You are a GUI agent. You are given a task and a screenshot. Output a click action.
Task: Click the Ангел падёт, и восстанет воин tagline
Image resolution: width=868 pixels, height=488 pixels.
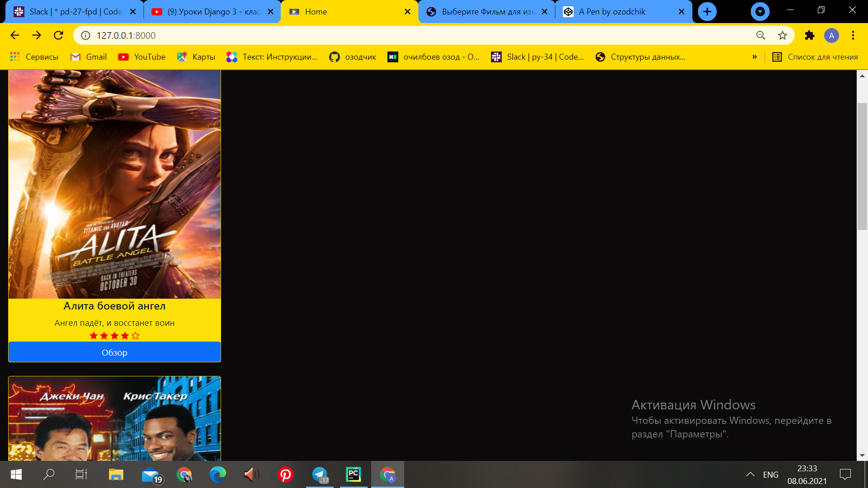coord(114,323)
